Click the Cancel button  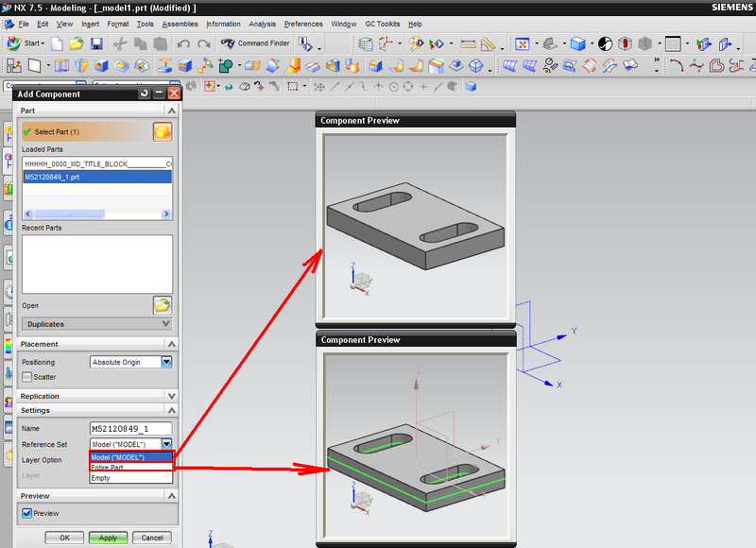(151, 538)
